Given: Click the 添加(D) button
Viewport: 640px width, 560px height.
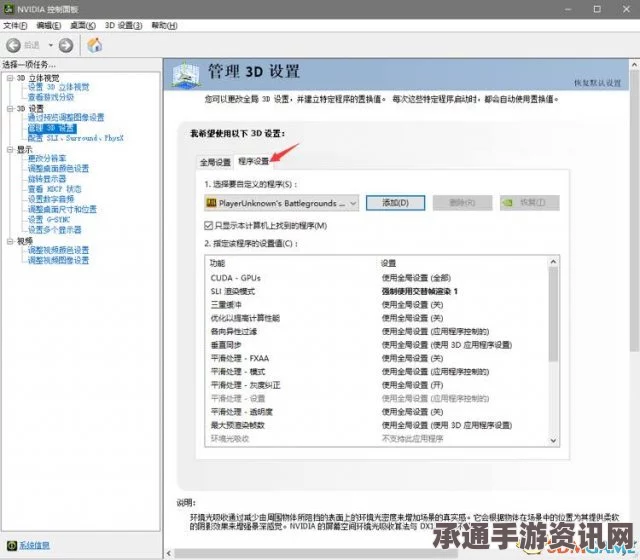Looking at the screenshot, I should [396, 203].
